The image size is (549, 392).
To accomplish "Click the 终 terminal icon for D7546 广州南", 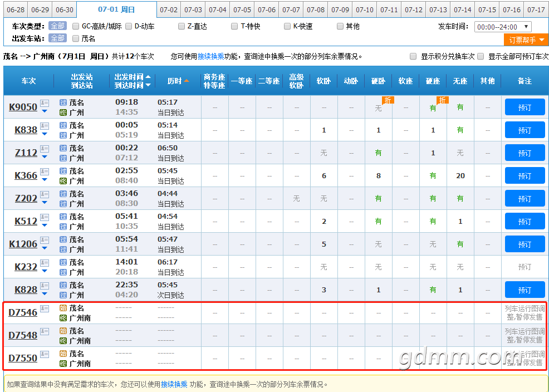I will pyautogui.click(x=63, y=318).
